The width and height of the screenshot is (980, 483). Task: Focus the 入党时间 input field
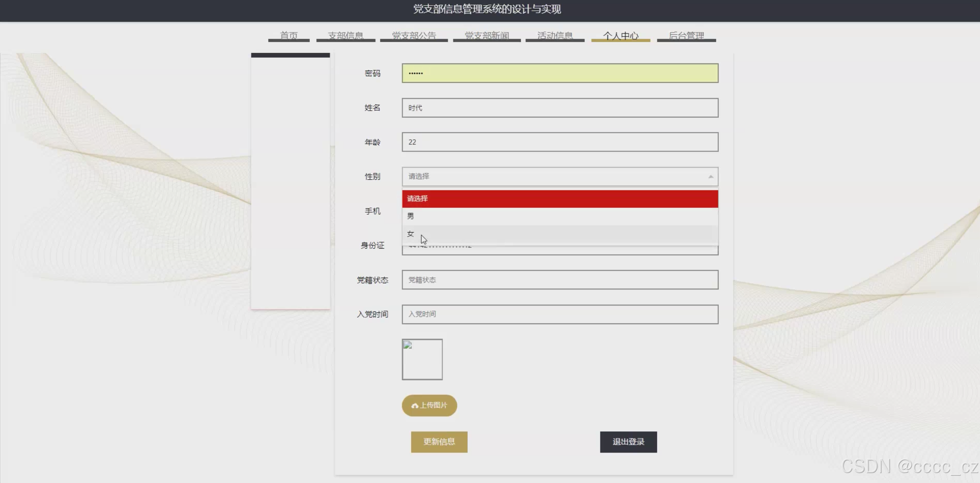tap(560, 314)
